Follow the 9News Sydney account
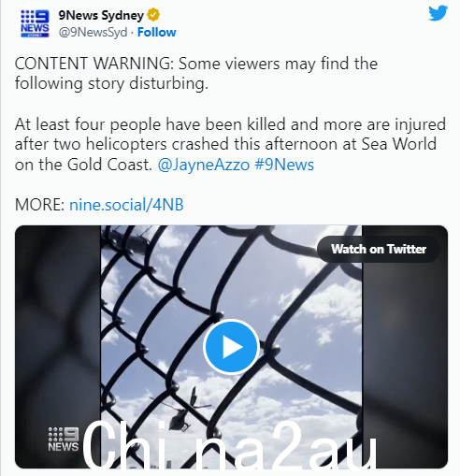Image resolution: width=460 pixels, height=476 pixels. pyautogui.click(x=157, y=32)
